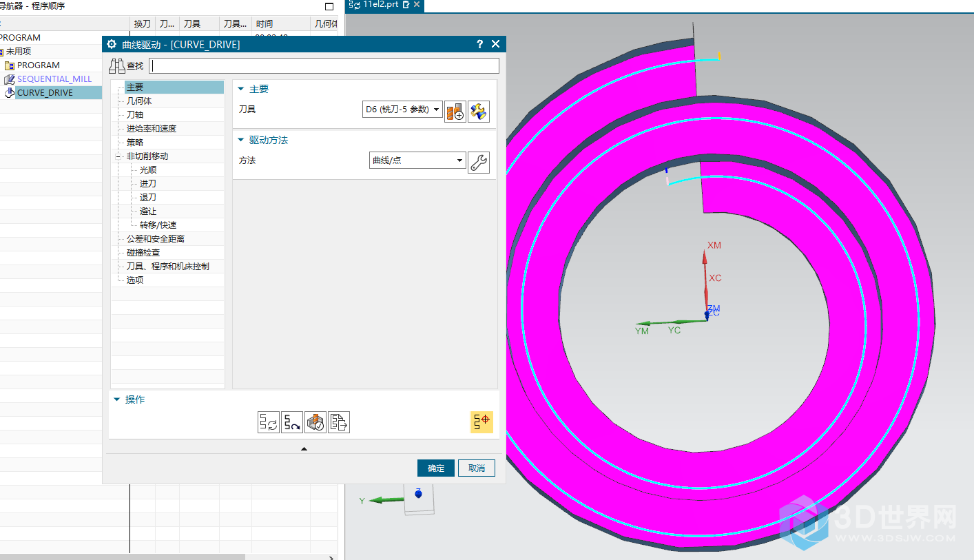Click the 确定 button

[436, 468]
